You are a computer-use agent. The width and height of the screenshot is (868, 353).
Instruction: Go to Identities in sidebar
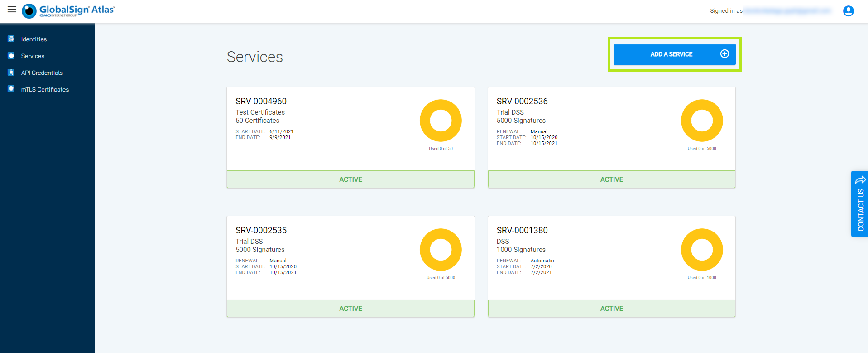pyautogui.click(x=34, y=39)
